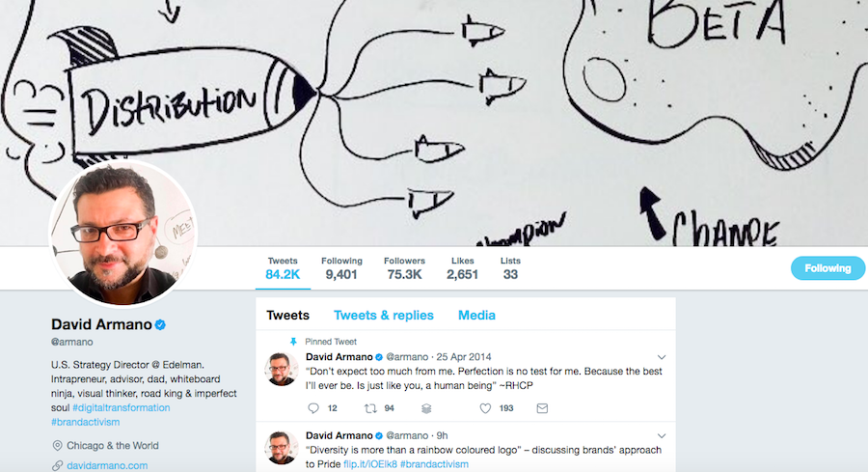The image size is (868, 472).
Task: Open the large profile photo
Action: click(122, 233)
